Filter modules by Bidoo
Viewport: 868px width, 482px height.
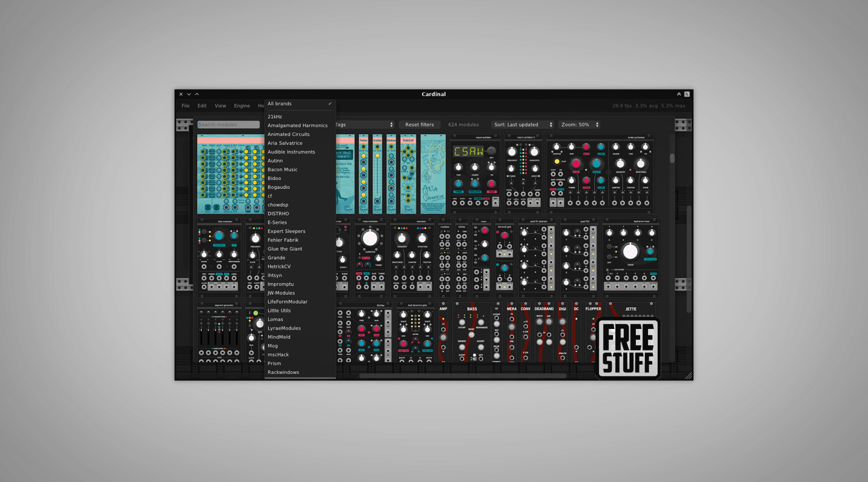pos(300,178)
